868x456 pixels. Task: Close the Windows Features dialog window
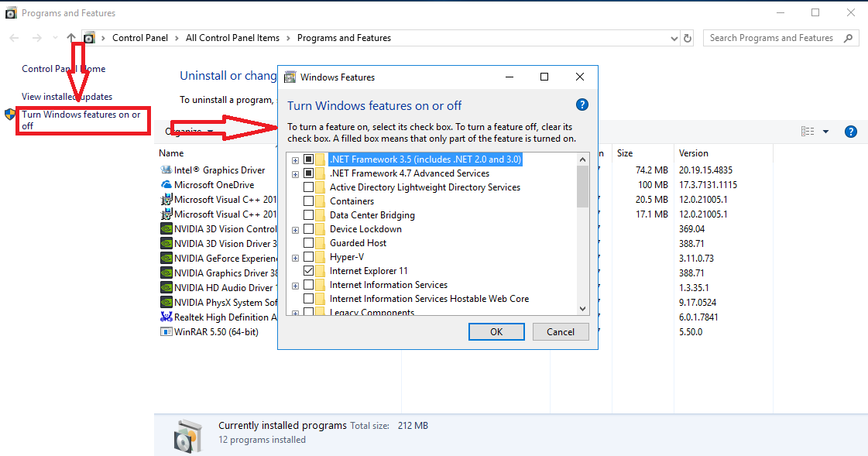coord(580,77)
